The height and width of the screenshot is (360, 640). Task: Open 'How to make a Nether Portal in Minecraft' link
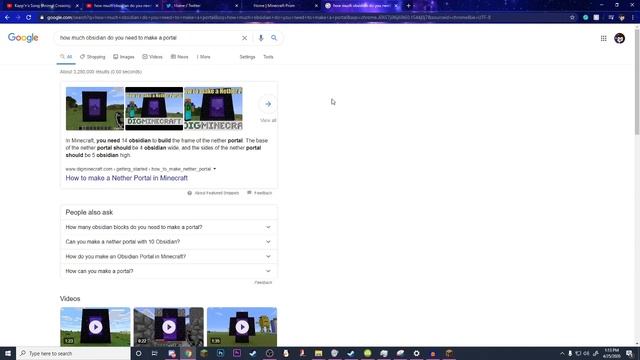[127, 178]
